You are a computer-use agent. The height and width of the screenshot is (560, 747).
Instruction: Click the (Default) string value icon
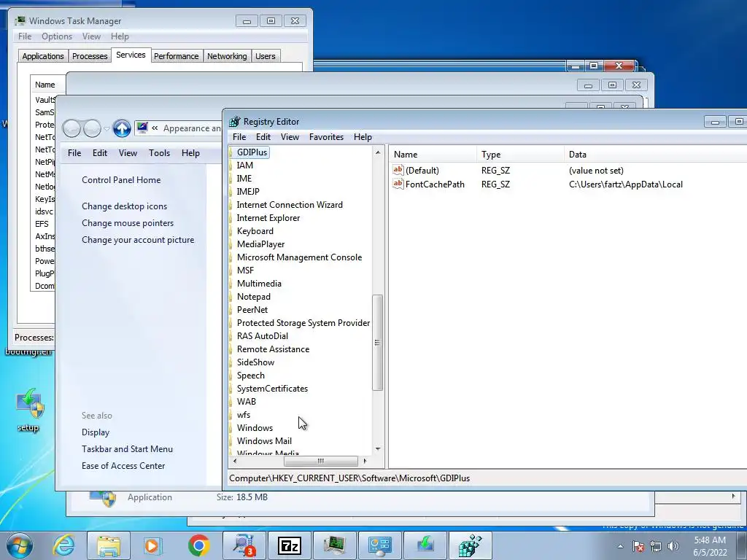point(398,170)
